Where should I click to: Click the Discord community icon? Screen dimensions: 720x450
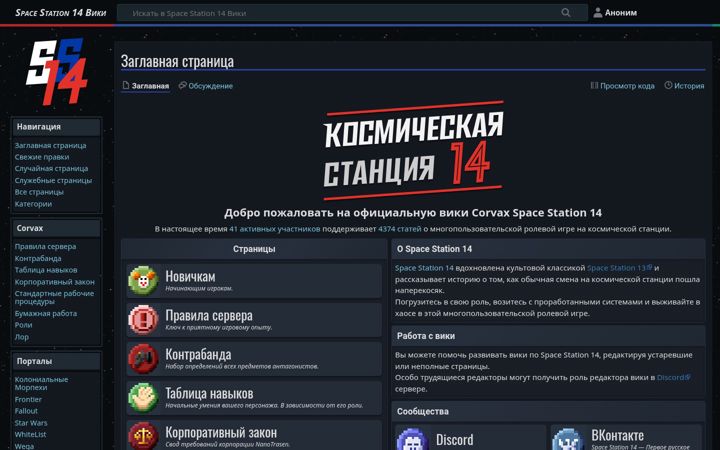point(412,439)
